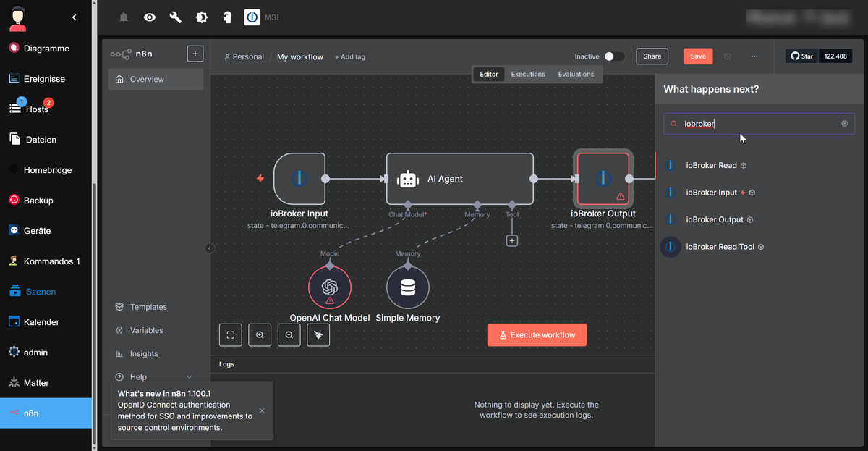The height and width of the screenshot is (451, 868).
Task: Click the My workflow name field
Action: tap(300, 56)
